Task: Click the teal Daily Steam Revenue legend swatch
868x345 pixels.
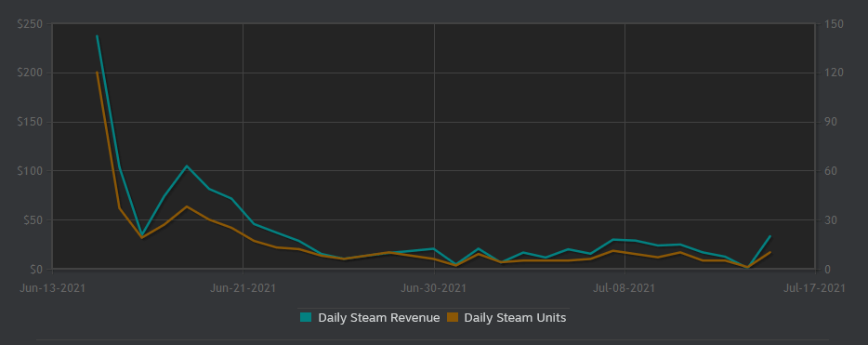Action: (306, 317)
